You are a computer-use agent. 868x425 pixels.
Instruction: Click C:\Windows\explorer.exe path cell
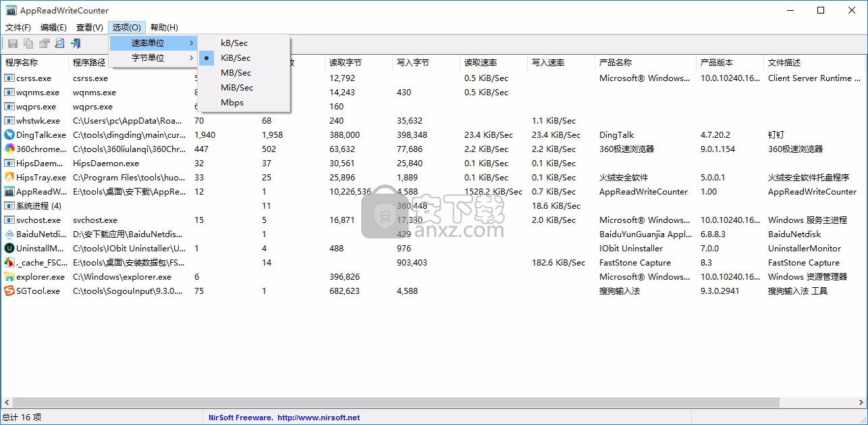(122, 277)
